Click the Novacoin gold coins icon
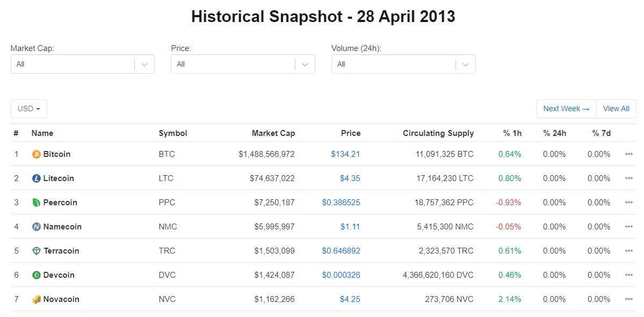 point(36,299)
